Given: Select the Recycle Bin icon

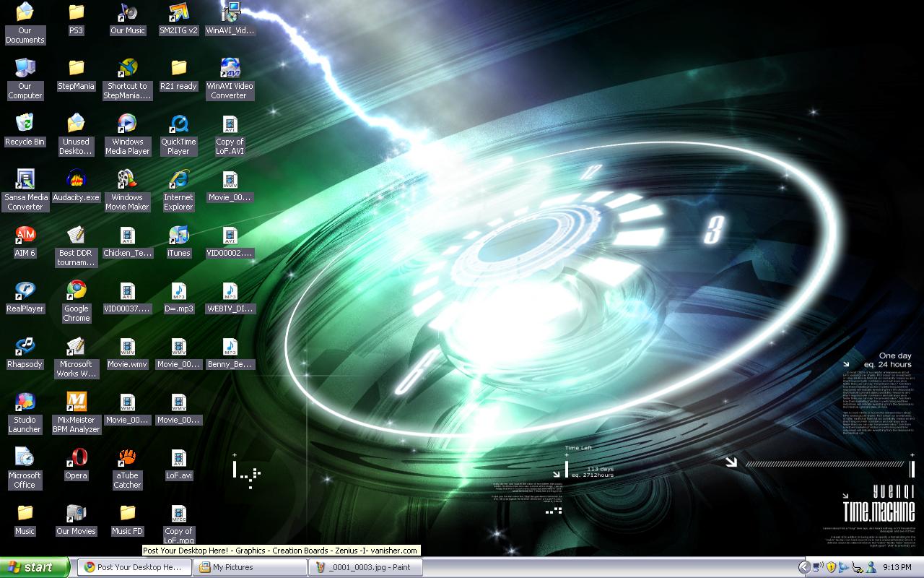Looking at the screenshot, I should pos(25,130).
